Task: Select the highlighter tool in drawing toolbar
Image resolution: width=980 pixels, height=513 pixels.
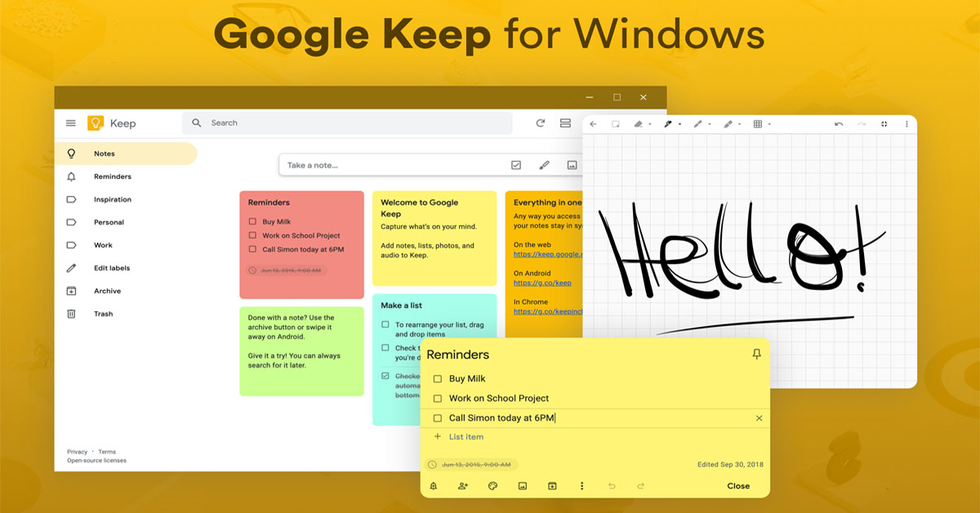Action: (x=728, y=124)
